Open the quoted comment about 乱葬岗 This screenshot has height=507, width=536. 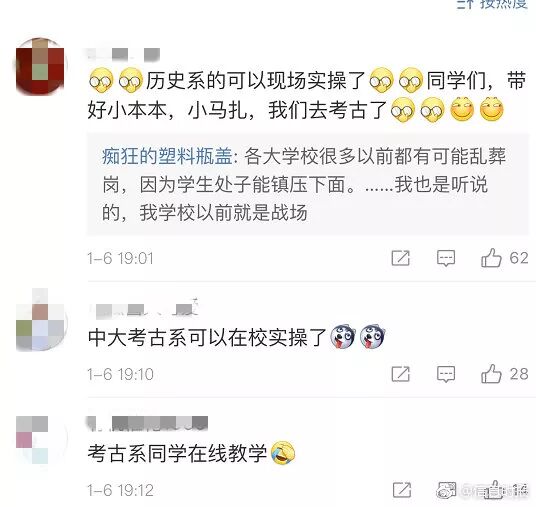[x=308, y=184]
